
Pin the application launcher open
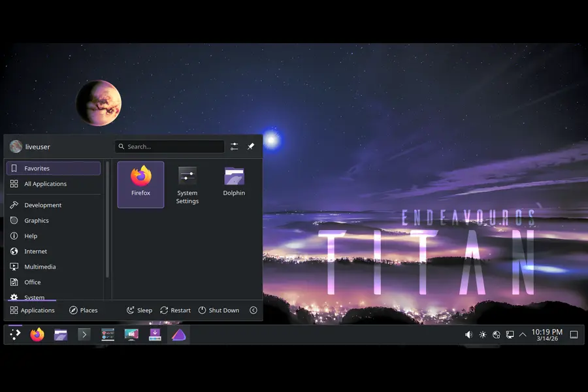point(251,146)
